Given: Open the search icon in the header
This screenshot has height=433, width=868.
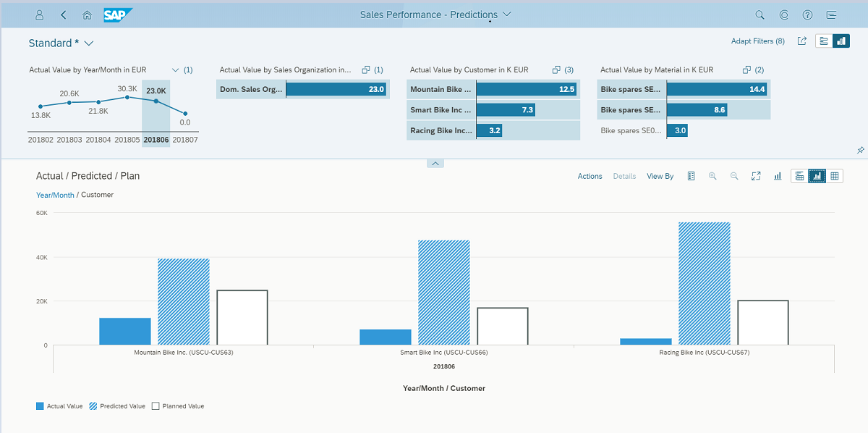Looking at the screenshot, I should pos(759,14).
